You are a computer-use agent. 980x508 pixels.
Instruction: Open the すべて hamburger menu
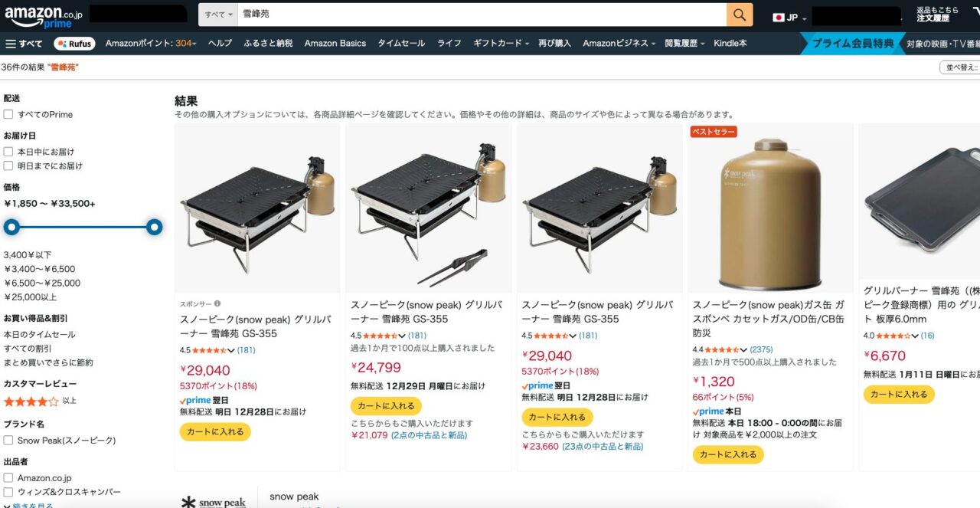24,44
